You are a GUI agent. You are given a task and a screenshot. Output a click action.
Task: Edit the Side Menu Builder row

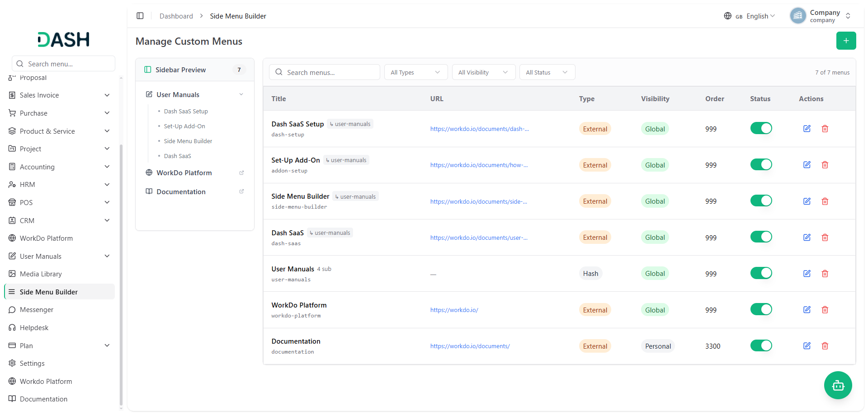tap(807, 201)
